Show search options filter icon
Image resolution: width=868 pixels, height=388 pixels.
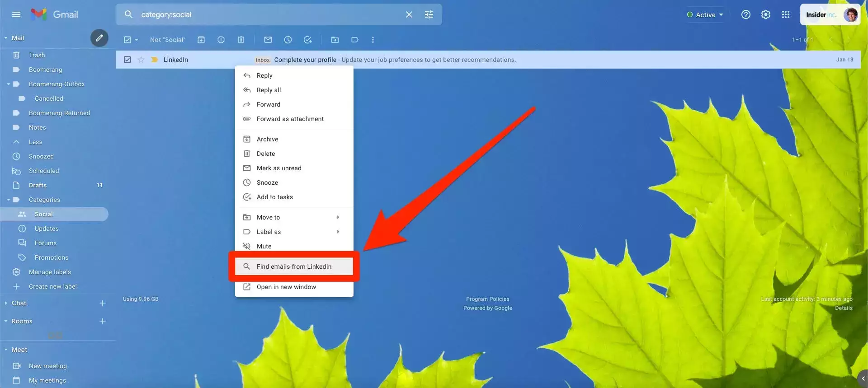coord(429,14)
